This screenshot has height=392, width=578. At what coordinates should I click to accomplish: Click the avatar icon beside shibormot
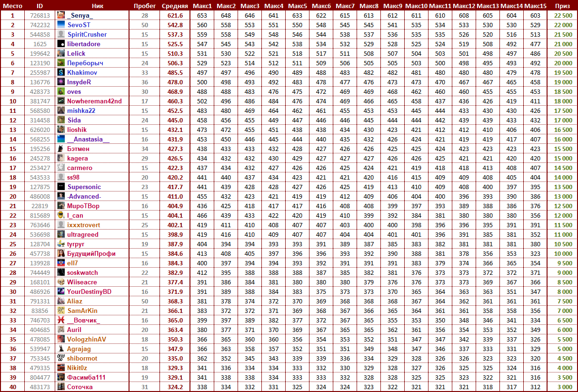[x=61, y=358]
